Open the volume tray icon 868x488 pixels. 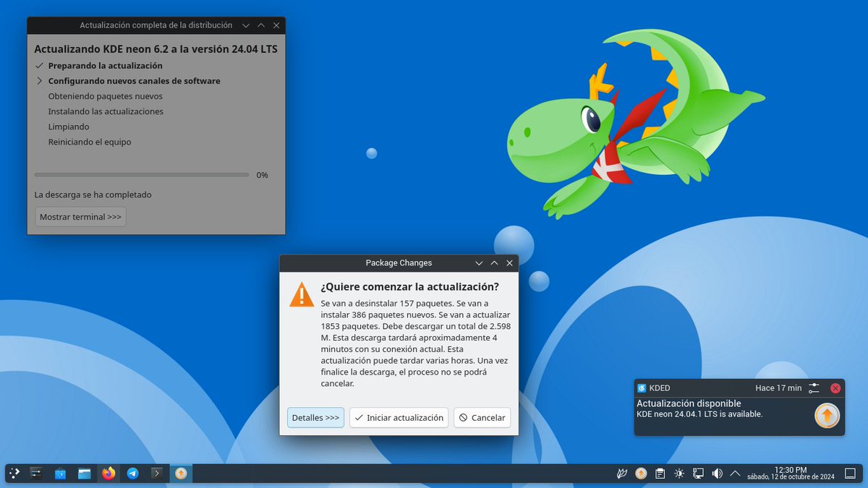coord(717,474)
